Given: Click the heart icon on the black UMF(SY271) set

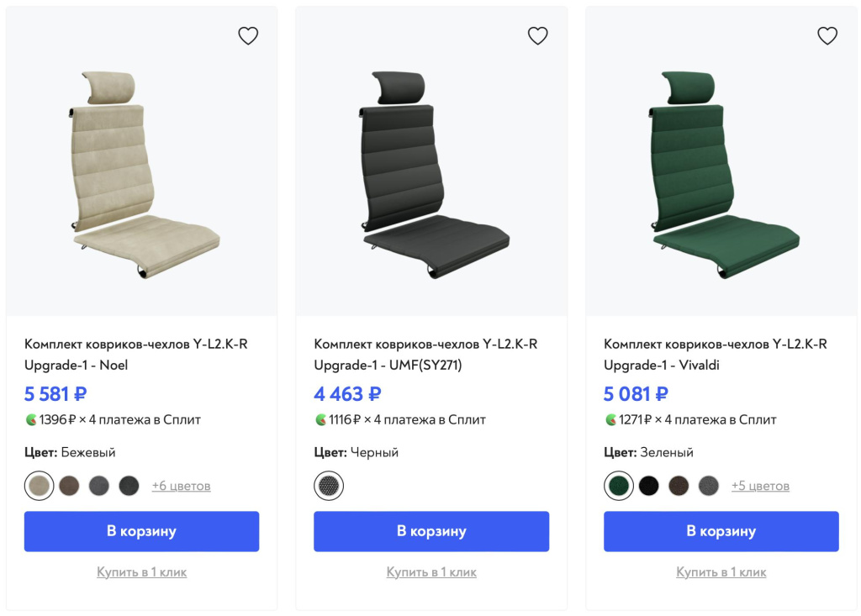Looking at the screenshot, I should [x=537, y=35].
